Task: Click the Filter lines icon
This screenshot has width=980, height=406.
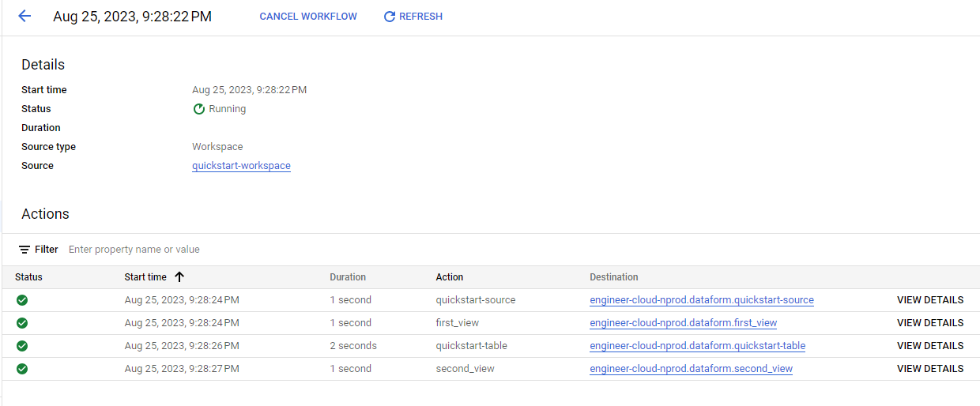Action: (24, 250)
